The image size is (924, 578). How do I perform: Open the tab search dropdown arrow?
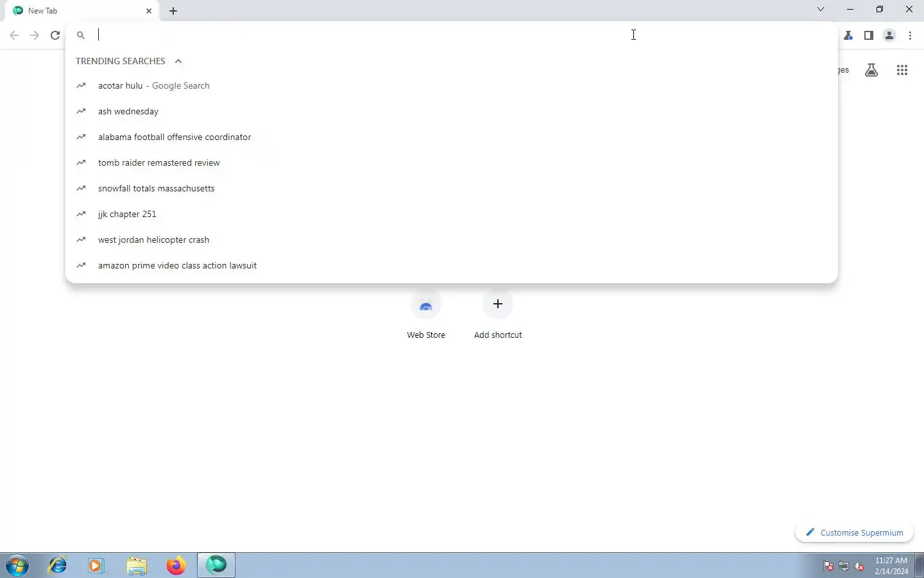click(821, 10)
